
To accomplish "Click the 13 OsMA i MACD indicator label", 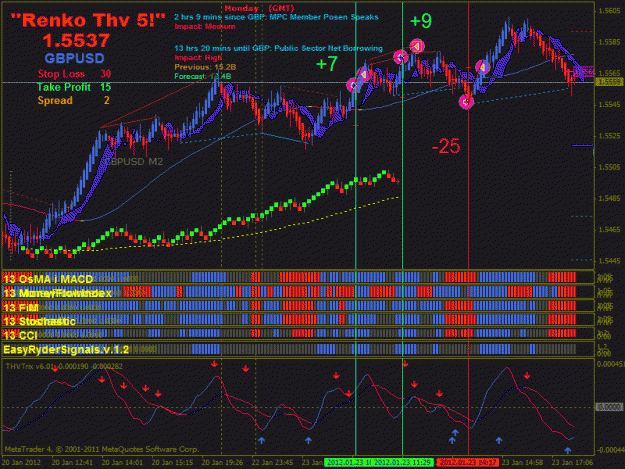I will 48,279.
